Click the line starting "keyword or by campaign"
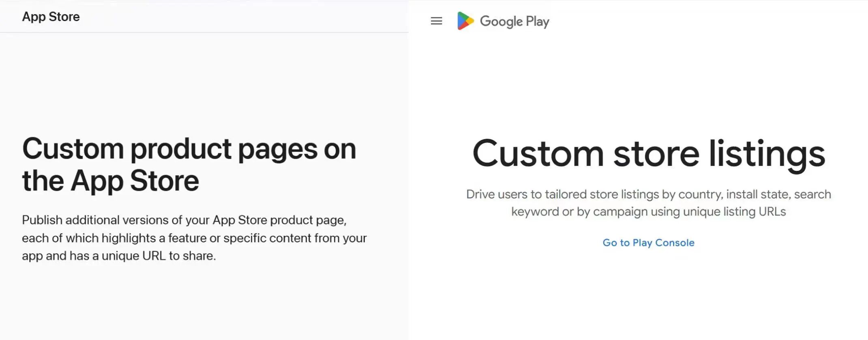 pos(648,211)
